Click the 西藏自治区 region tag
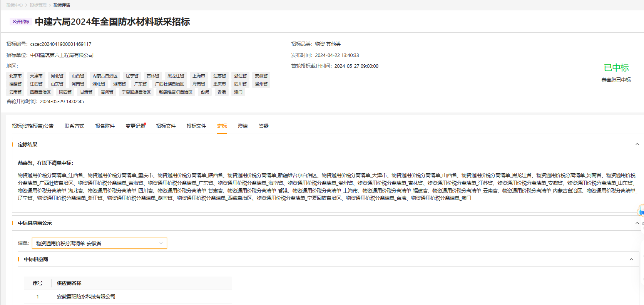This screenshot has height=305, width=644. point(40,92)
